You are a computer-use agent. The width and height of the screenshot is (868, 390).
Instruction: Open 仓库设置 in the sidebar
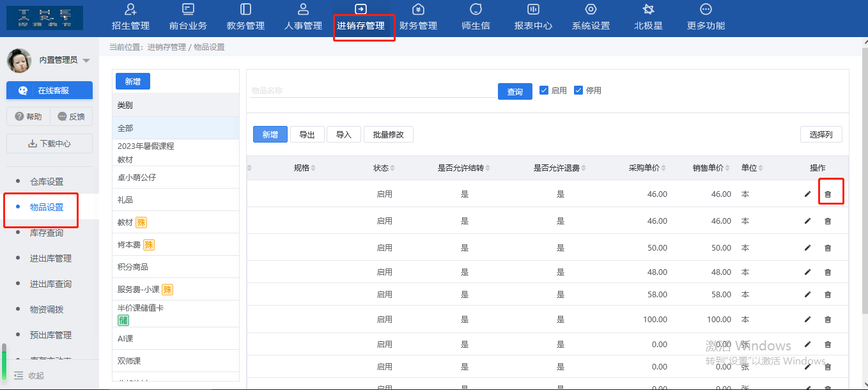(47, 182)
